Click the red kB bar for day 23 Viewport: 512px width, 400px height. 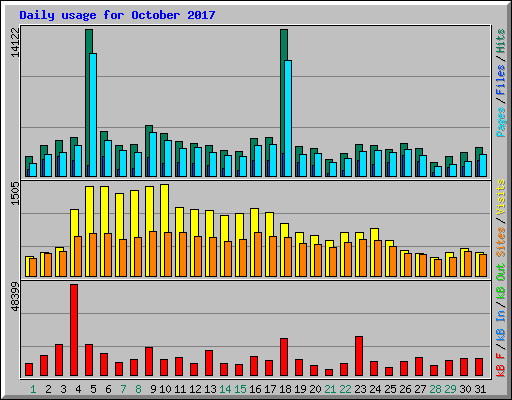[359, 356]
